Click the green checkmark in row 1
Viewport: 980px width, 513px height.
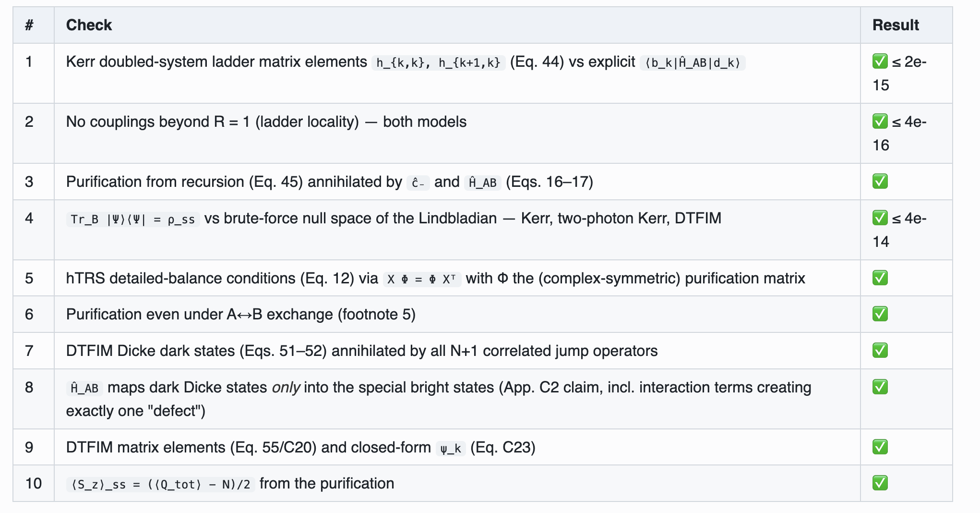[x=880, y=61]
